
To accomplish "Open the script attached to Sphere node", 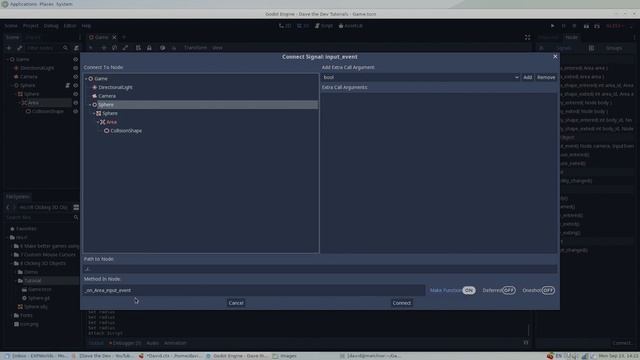I will pos(68,85).
